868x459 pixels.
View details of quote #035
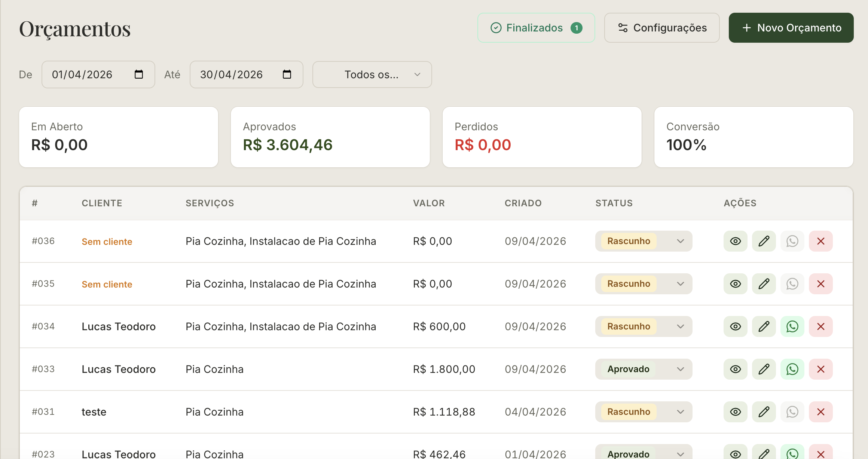[x=735, y=284]
